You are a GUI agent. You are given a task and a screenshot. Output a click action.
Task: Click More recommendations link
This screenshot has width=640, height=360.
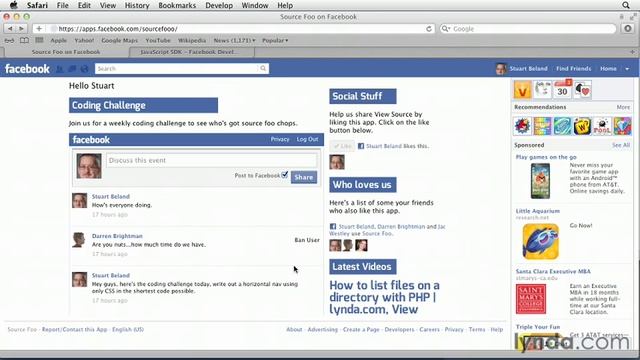coord(623,107)
